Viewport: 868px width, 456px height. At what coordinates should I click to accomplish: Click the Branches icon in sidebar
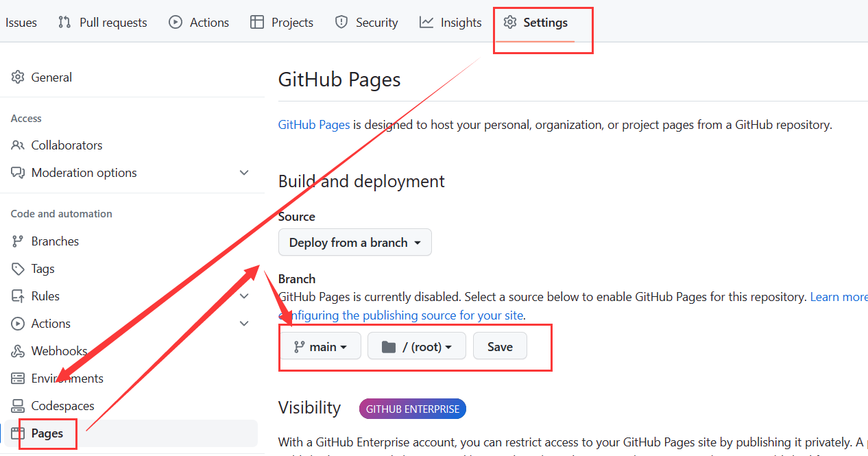18,241
